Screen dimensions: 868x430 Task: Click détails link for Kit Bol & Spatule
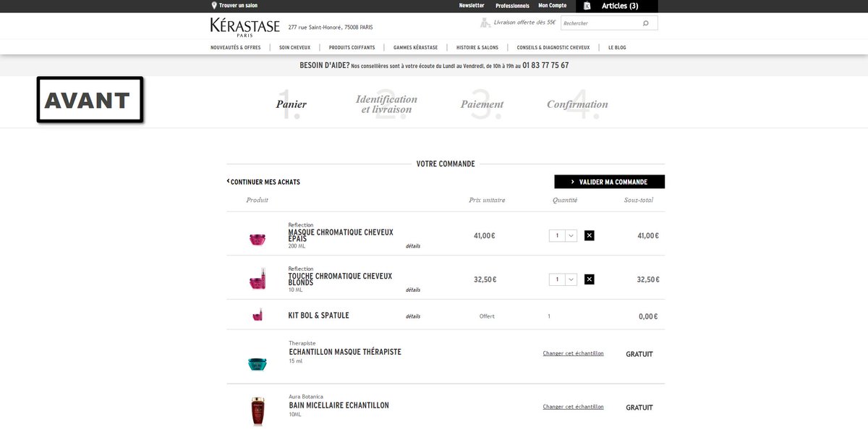pos(413,316)
